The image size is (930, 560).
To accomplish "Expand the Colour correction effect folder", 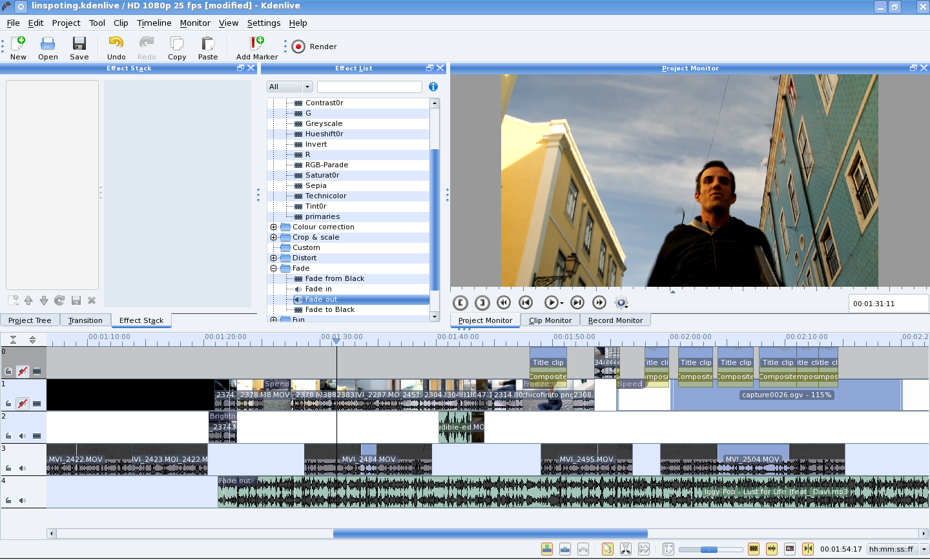I will pos(273,227).
